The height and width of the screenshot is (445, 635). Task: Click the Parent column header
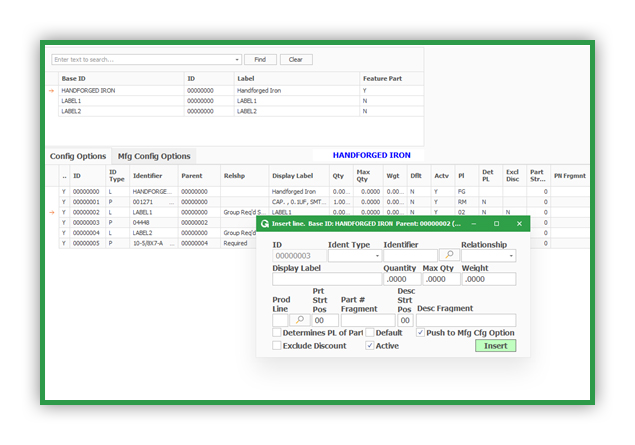(x=199, y=176)
